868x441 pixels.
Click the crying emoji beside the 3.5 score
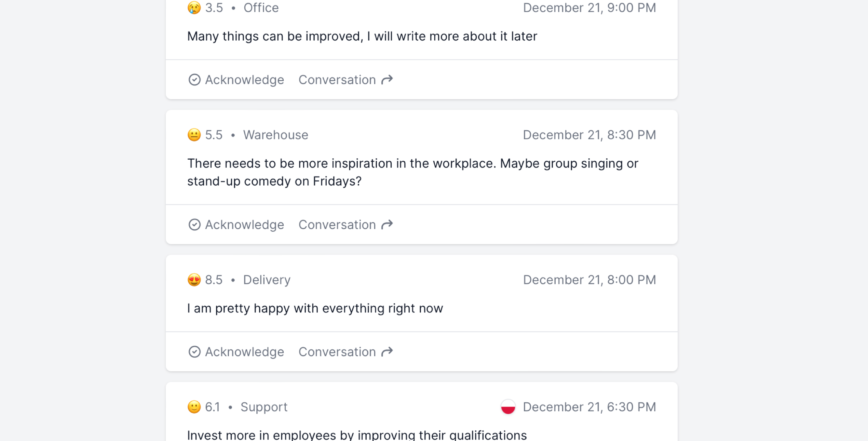pyautogui.click(x=194, y=8)
